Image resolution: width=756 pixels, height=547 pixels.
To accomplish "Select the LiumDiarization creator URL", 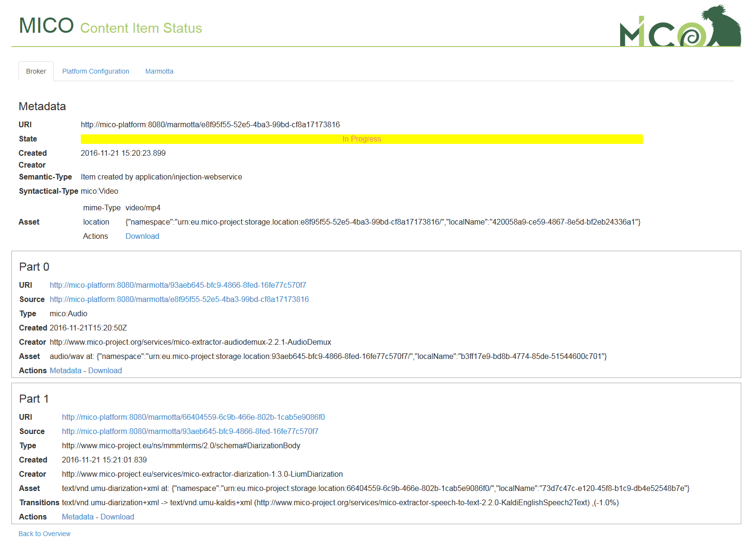I will [202, 474].
